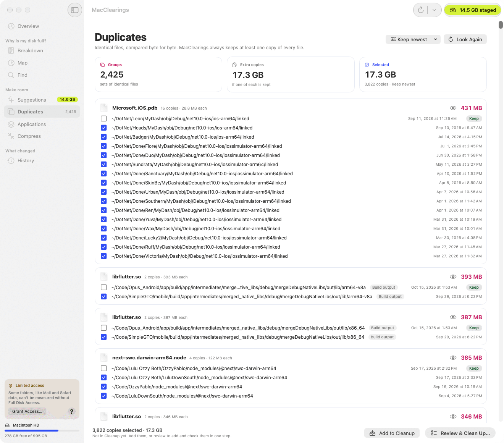The height and width of the screenshot is (443, 504).
Task: Select Duplicates in the sidebar
Action: pyautogui.click(x=42, y=112)
